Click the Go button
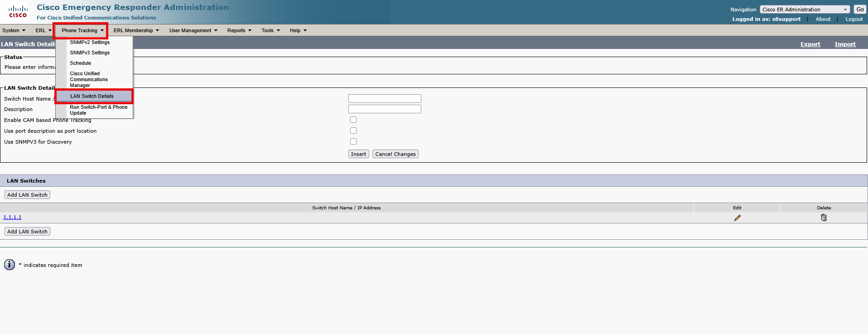Image resolution: width=868 pixels, height=334 pixels. click(859, 10)
